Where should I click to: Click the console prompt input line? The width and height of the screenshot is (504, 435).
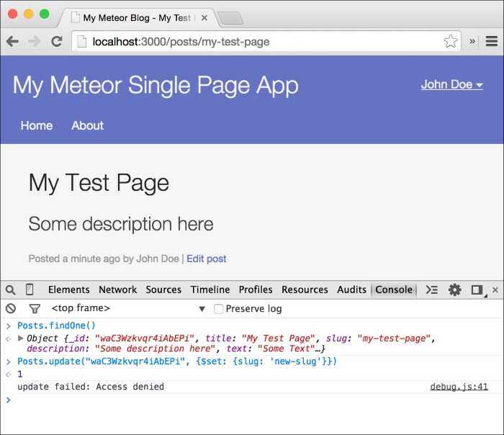click(x=252, y=400)
